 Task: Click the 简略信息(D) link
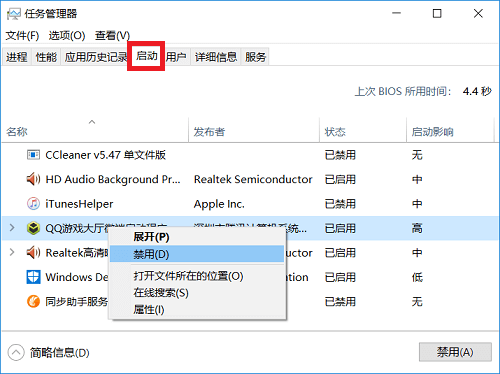[x=60, y=353]
